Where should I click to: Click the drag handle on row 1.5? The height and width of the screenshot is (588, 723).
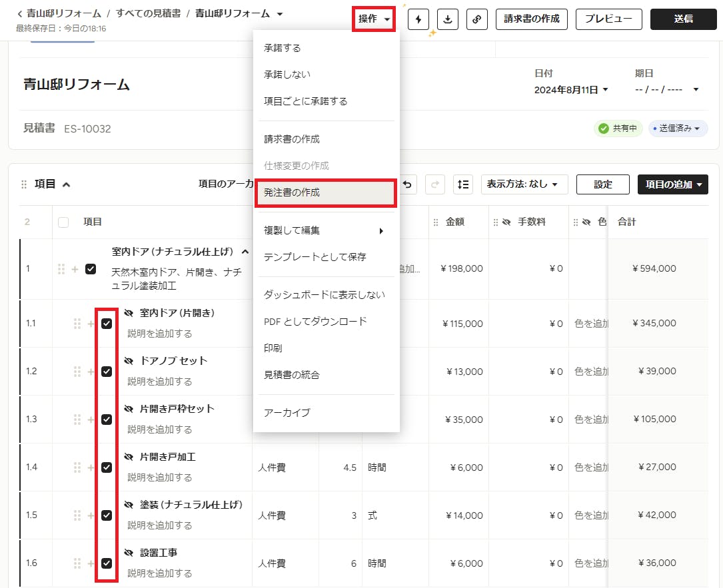point(77,515)
